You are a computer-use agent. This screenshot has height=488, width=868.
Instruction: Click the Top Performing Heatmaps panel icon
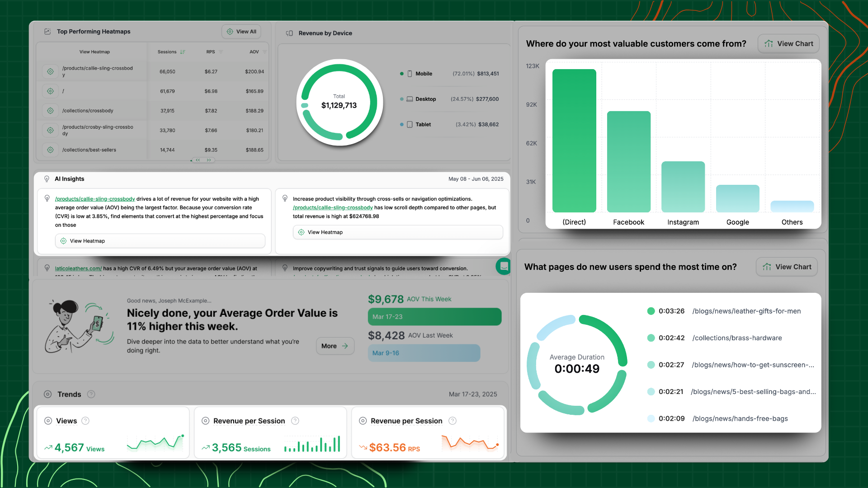tap(47, 32)
